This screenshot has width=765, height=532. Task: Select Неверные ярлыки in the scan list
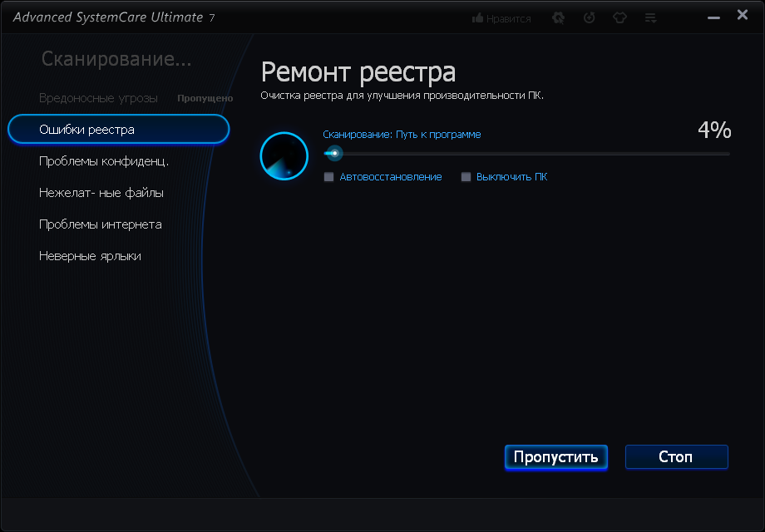click(90, 256)
